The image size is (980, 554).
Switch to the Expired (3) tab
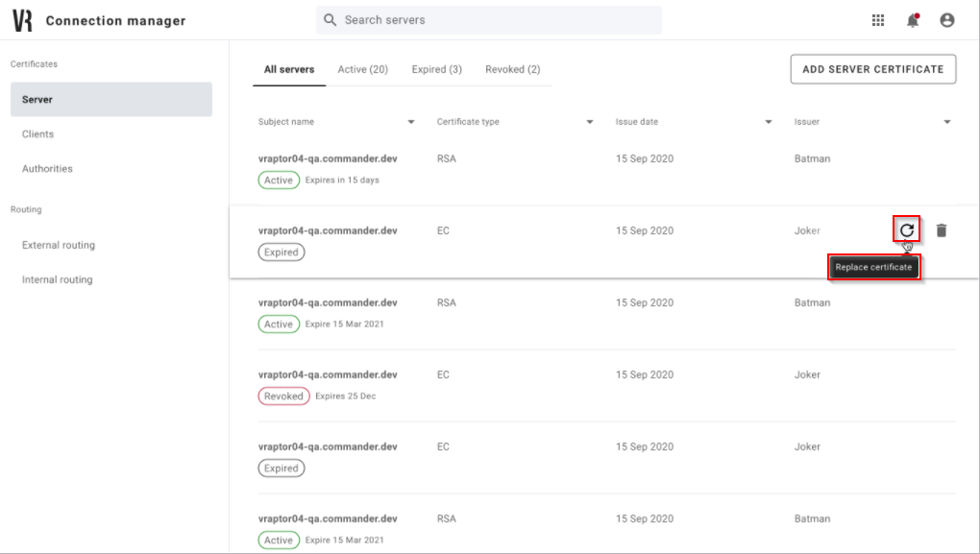click(436, 68)
